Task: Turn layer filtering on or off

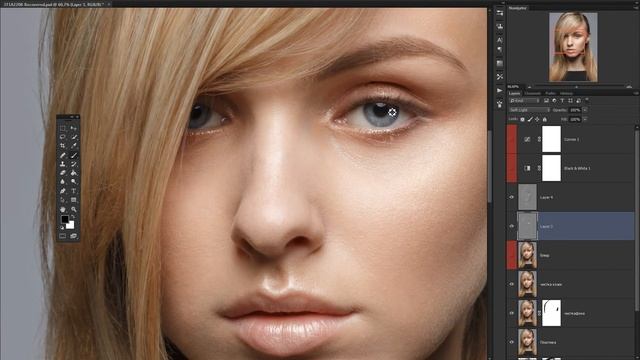Action: pyautogui.click(x=587, y=100)
